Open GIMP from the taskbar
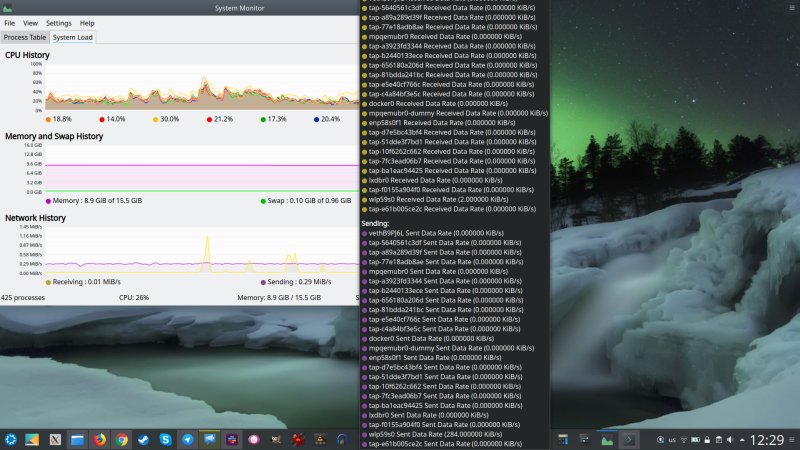Image resolution: width=800 pixels, height=450 pixels. click(276, 439)
